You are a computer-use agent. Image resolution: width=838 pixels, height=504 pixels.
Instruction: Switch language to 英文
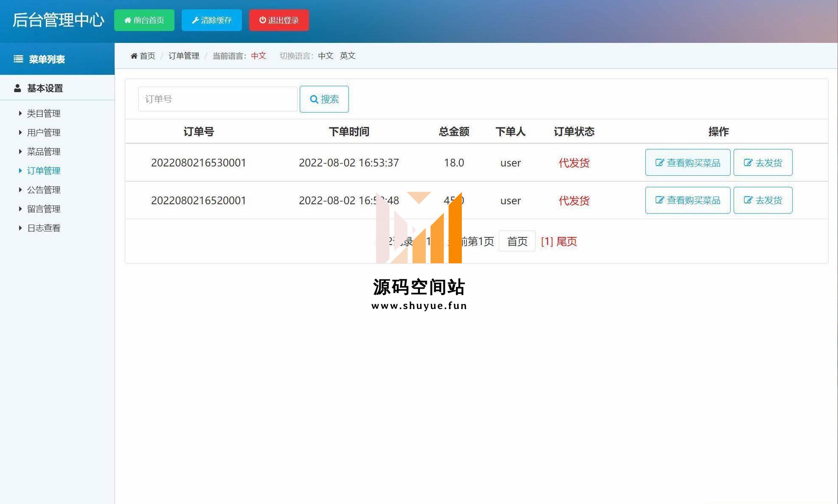coord(347,56)
